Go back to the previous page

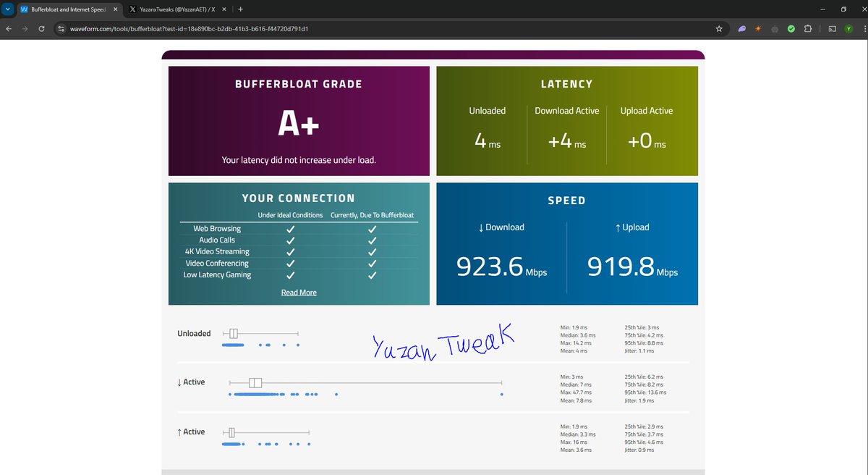tap(8, 29)
